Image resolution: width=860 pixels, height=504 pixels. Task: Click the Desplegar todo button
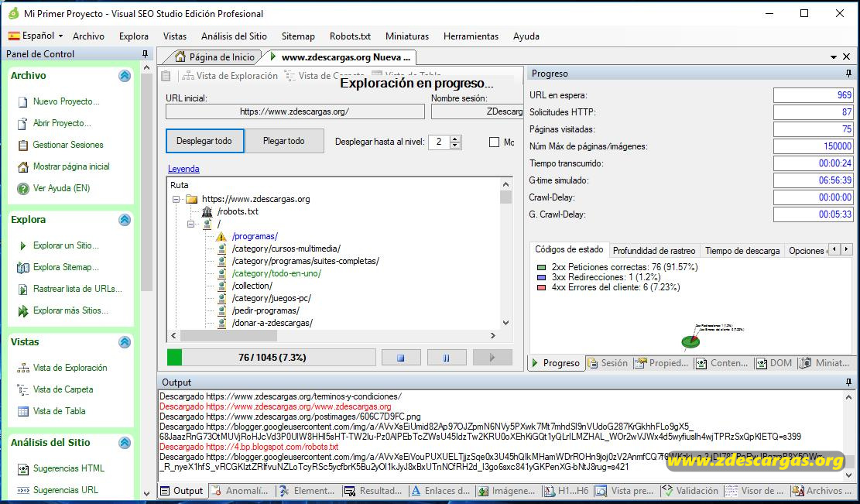pyautogui.click(x=204, y=141)
